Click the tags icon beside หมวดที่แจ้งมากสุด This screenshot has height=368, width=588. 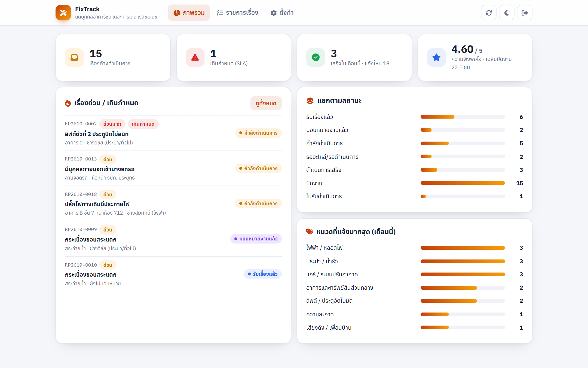(x=310, y=232)
